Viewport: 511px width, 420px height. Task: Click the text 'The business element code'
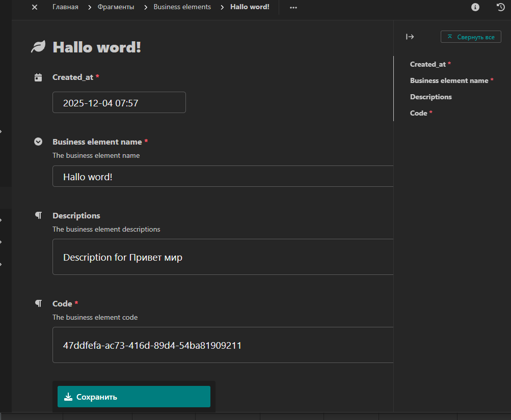(x=95, y=318)
